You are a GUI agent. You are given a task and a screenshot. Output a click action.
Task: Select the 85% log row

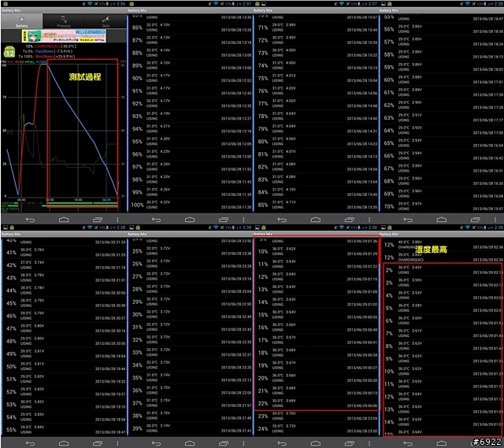(317, 205)
